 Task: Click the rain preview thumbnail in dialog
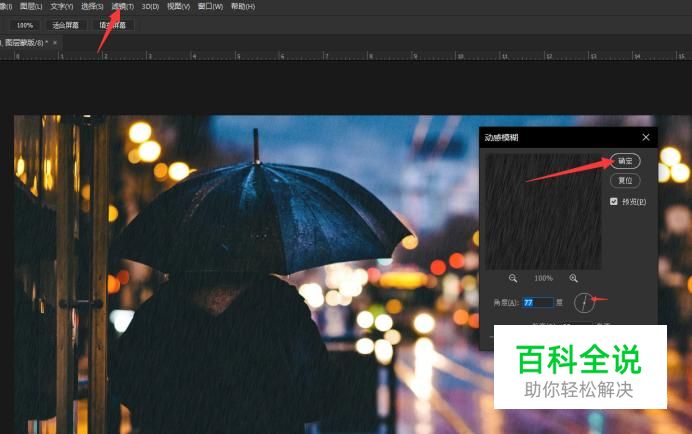[543, 211]
